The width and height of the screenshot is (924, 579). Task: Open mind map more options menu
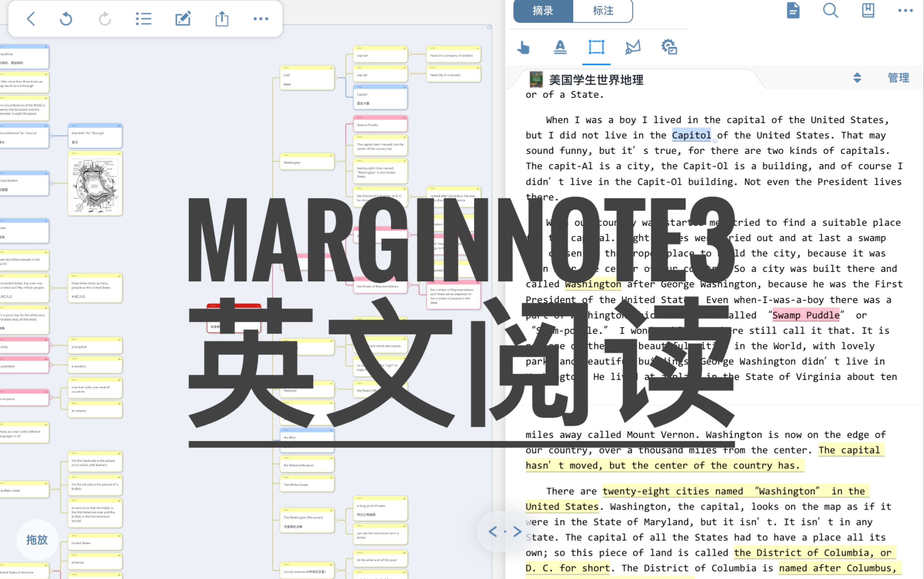tap(261, 18)
